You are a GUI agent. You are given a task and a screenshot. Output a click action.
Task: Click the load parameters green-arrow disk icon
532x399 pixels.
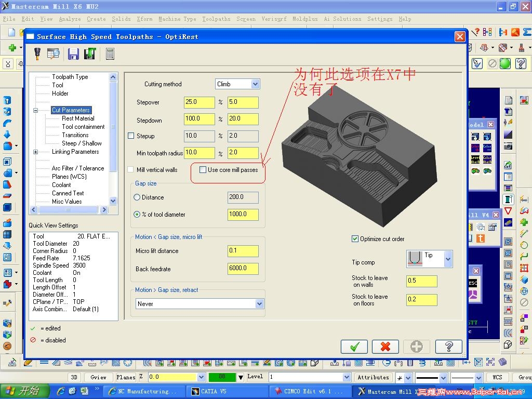(90, 54)
